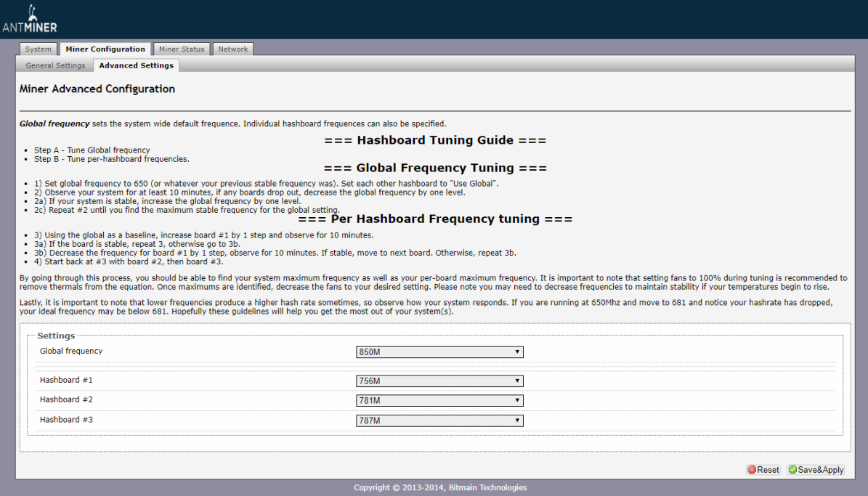The image size is (868, 496).
Task: Click the Hashboard #3 label
Action: (x=66, y=420)
